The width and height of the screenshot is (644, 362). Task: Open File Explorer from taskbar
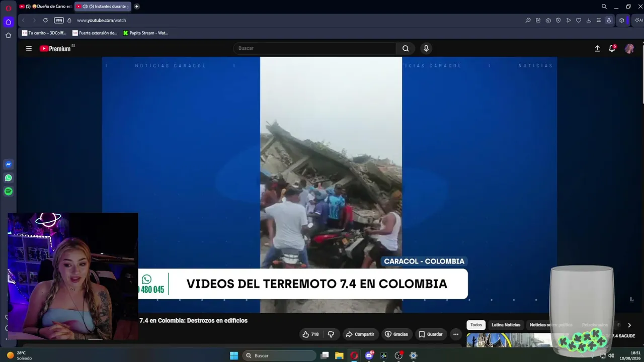(339, 355)
